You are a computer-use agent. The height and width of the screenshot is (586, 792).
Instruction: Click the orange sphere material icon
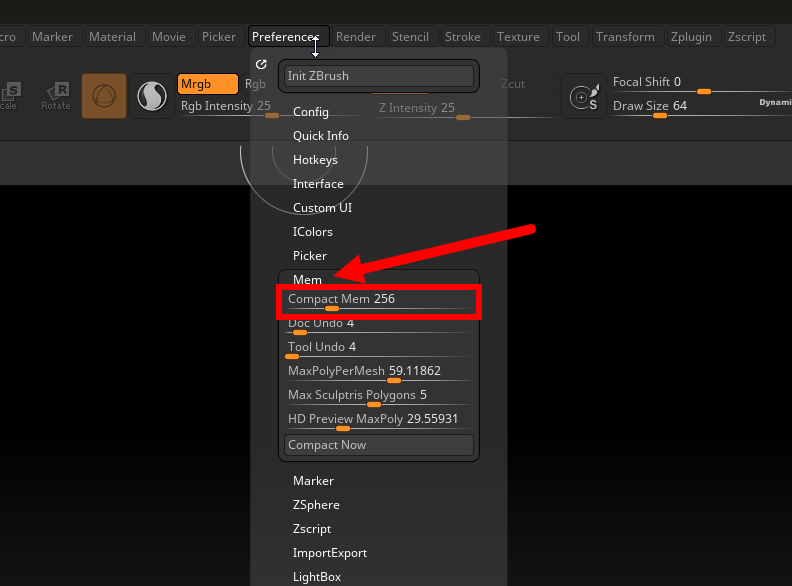pos(104,96)
